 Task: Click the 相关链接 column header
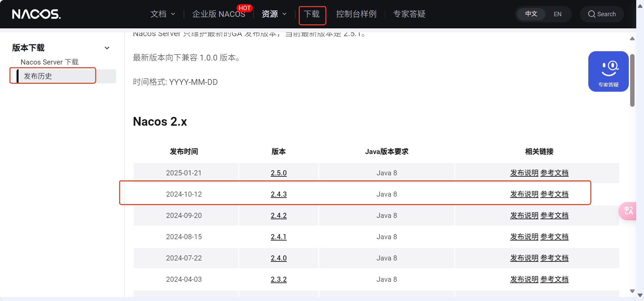[x=539, y=152]
